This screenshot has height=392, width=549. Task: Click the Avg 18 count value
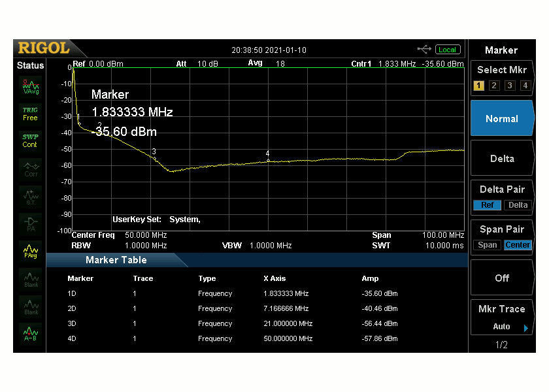click(280, 64)
